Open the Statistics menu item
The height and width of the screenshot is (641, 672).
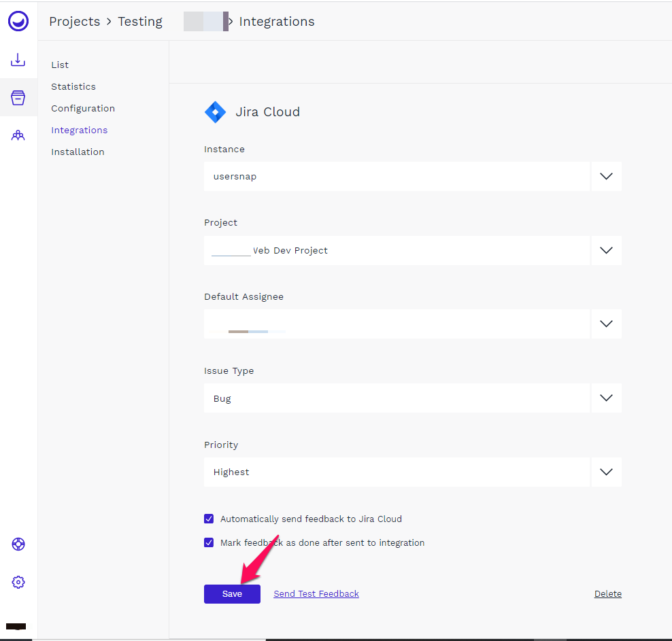pyautogui.click(x=73, y=86)
